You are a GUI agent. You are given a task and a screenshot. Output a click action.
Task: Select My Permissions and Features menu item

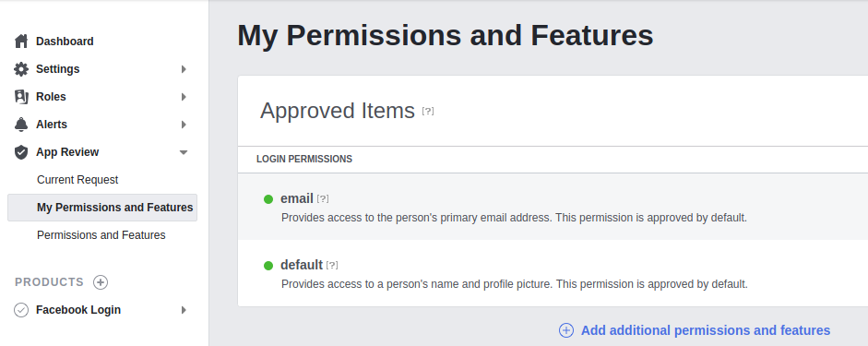(x=102, y=208)
